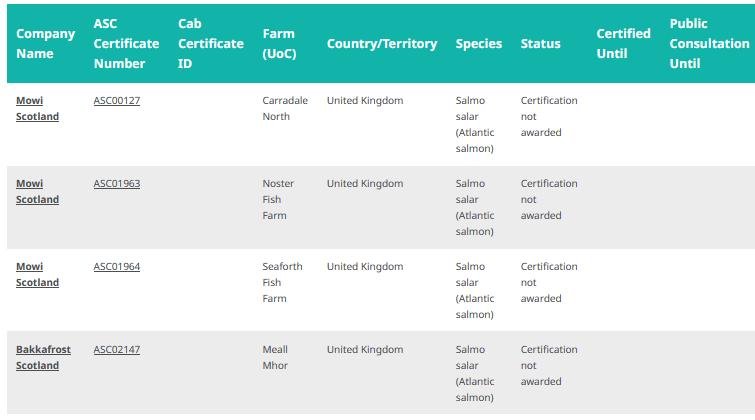Select the Noster Fish Farm cell
Screen dimensions: 755x420
(x=277, y=200)
